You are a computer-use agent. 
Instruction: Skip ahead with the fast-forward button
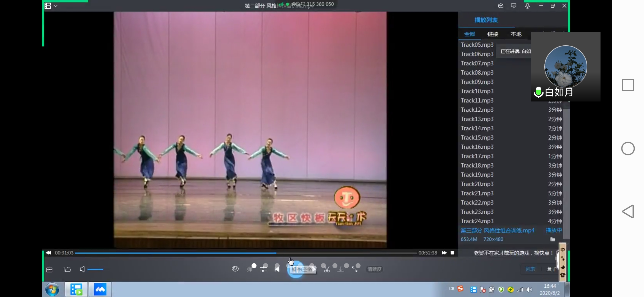(444, 253)
